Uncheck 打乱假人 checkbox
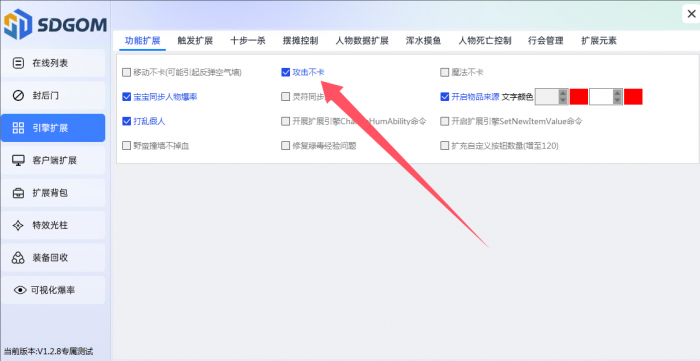The width and height of the screenshot is (700, 361). pyautogui.click(x=126, y=121)
